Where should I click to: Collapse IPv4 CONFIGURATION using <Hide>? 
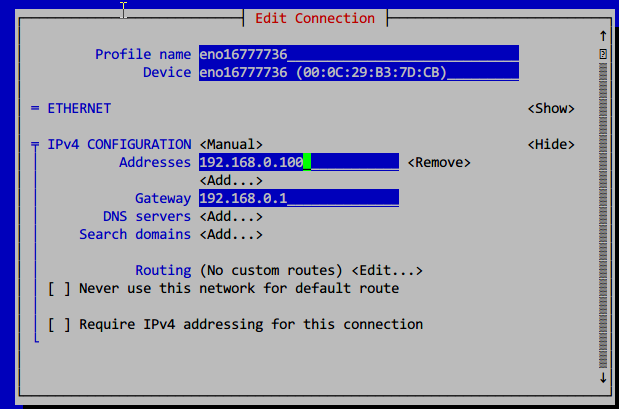[550, 144]
